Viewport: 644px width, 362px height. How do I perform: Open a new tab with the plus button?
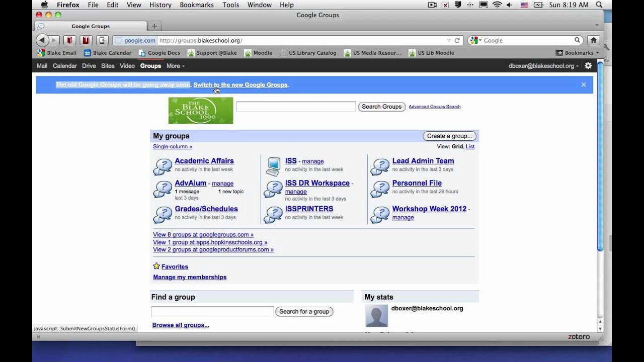tap(154, 26)
